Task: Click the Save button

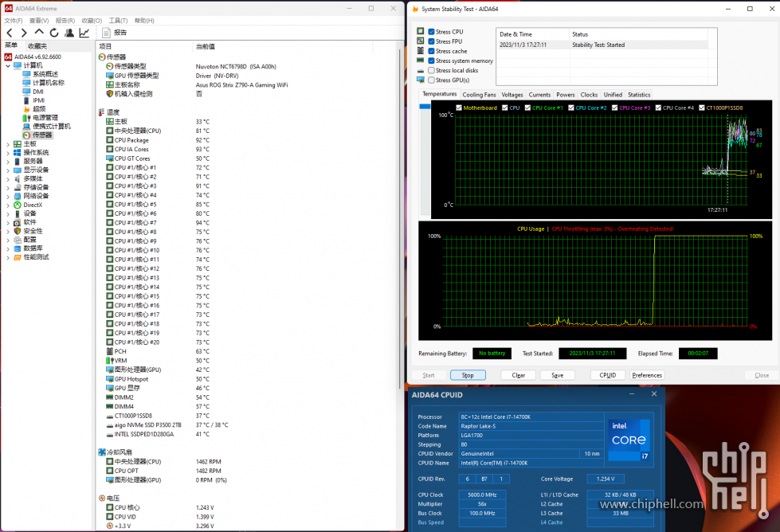Action: 557,375
